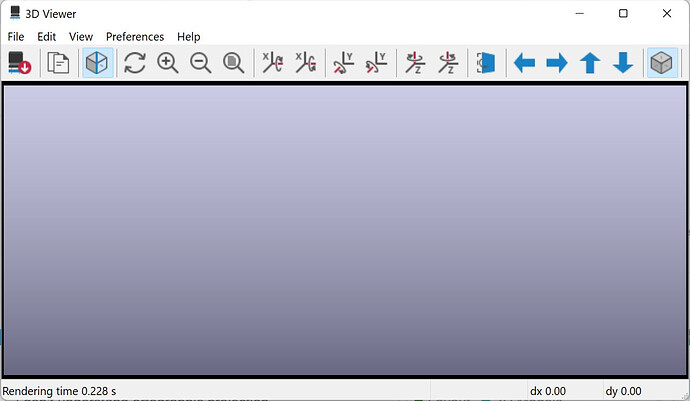Close the 3D Viewer window
The image size is (690, 401).
click(x=667, y=14)
